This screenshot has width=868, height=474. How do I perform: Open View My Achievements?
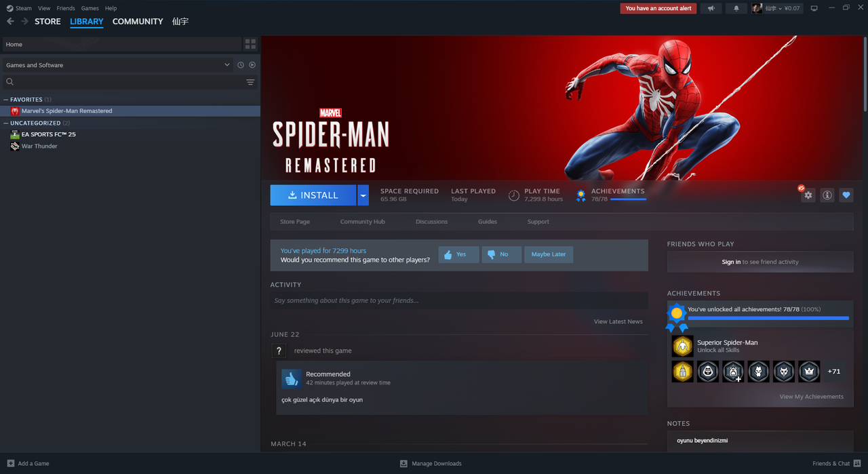click(x=812, y=397)
